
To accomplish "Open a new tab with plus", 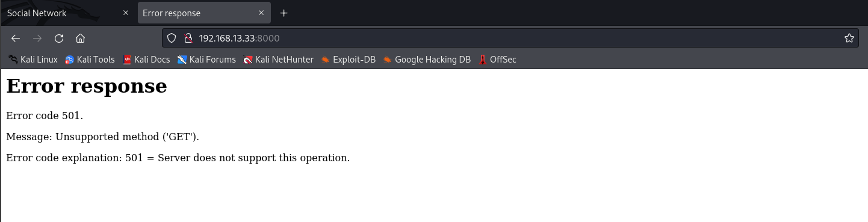I will (x=284, y=13).
